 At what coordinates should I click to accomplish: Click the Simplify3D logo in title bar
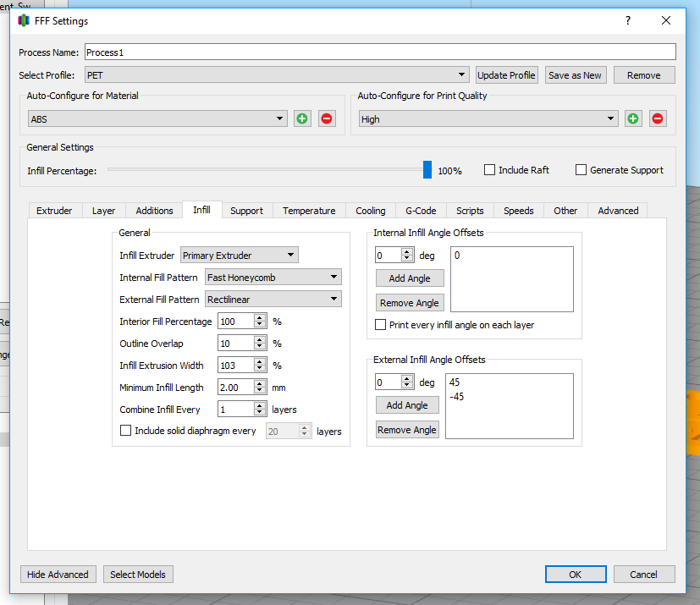pos(24,20)
